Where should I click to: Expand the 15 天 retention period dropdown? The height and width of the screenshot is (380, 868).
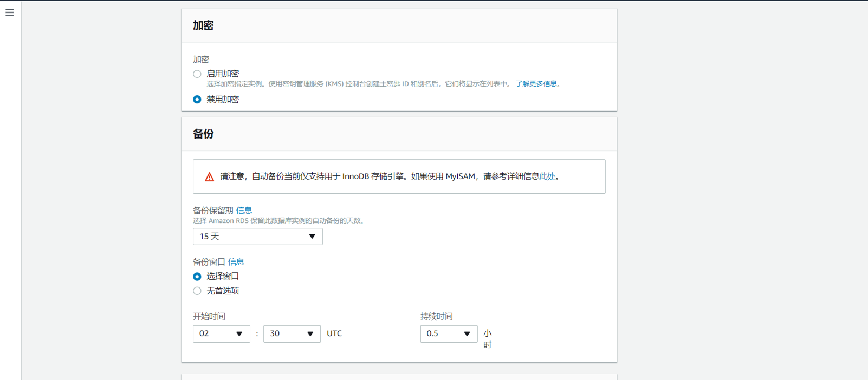point(257,237)
